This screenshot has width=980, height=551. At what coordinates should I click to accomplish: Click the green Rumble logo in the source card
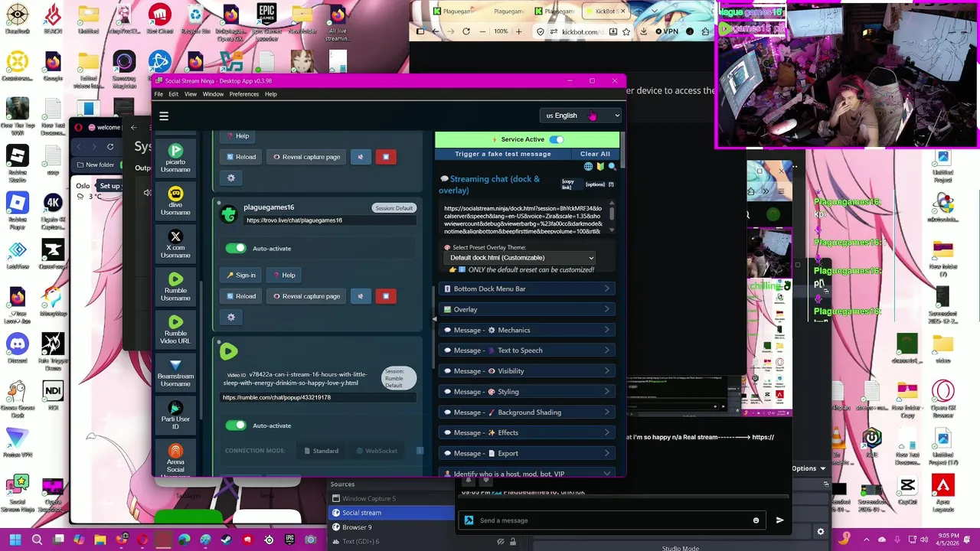tap(228, 351)
